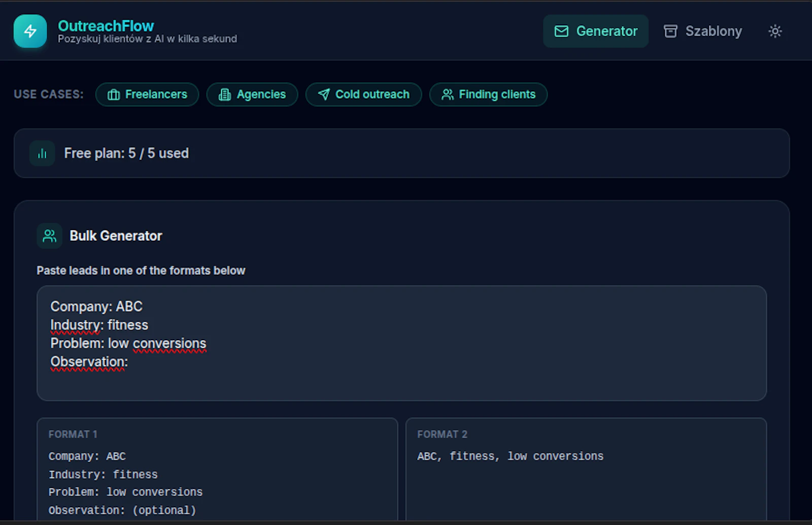Click the OutreachFlow lightning bolt logo
The width and height of the screenshot is (812, 525).
(30, 31)
